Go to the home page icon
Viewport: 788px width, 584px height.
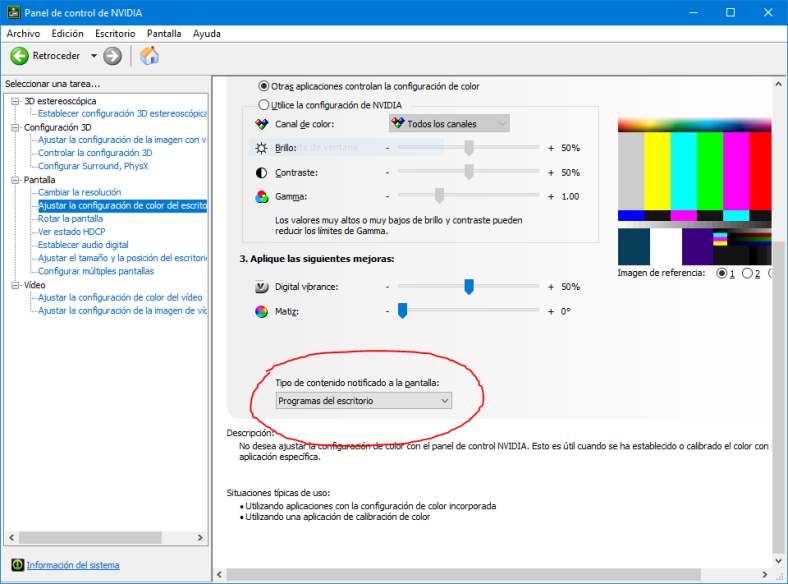(149, 55)
